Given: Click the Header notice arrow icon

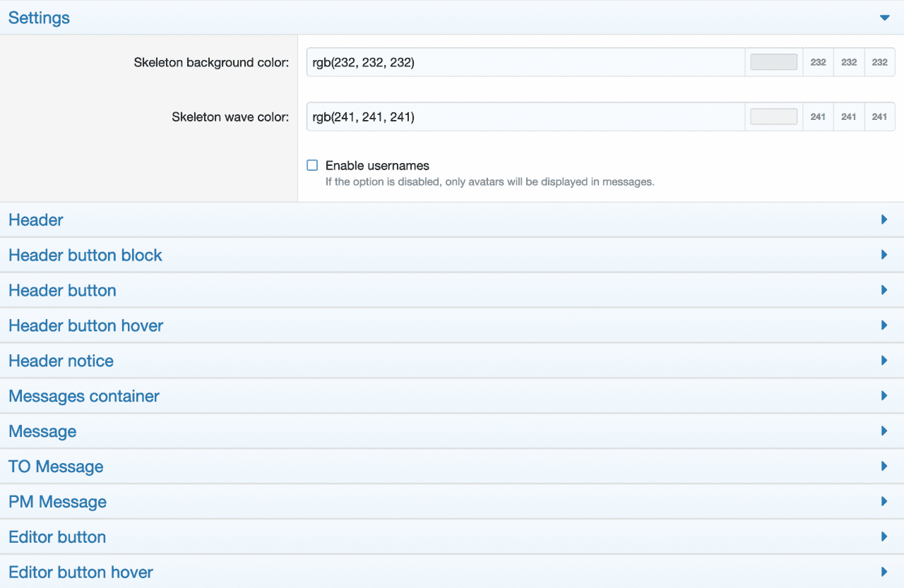Looking at the screenshot, I should pos(884,361).
